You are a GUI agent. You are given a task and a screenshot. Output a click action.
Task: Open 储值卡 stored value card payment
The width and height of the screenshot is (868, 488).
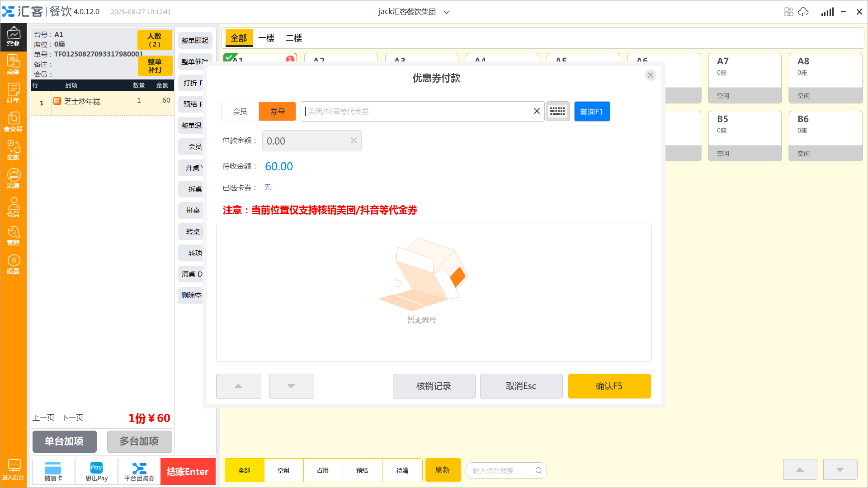pos(53,471)
